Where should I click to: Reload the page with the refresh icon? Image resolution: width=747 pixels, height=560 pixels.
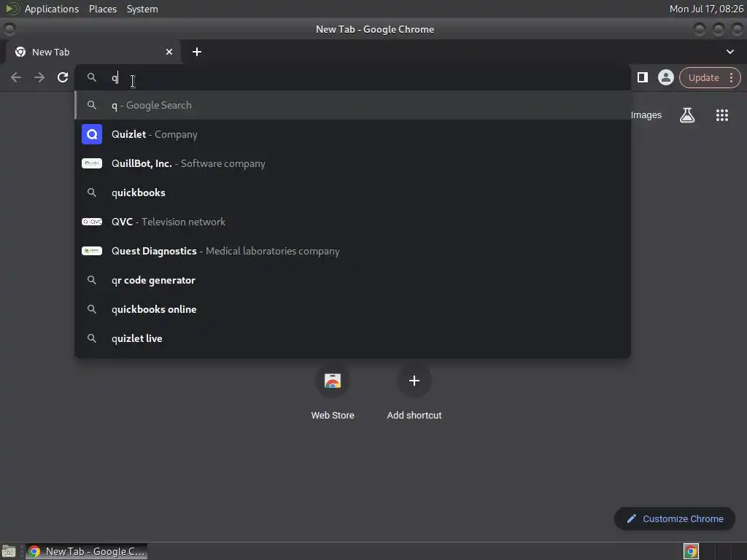[63, 77]
